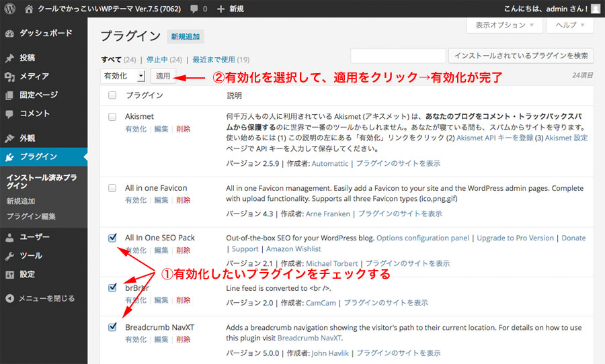
Task: Sort by プラグイン column header
Action: (x=145, y=95)
